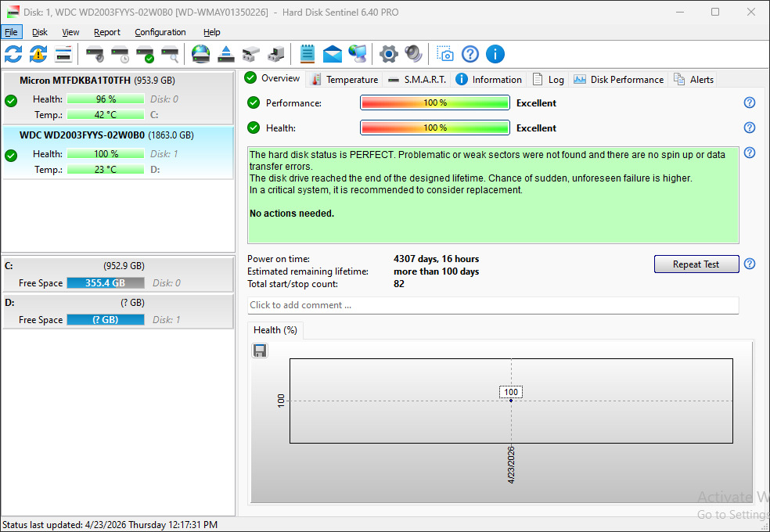Click the monitor with globe network icon
Screen dimensions: 770x532
point(358,54)
